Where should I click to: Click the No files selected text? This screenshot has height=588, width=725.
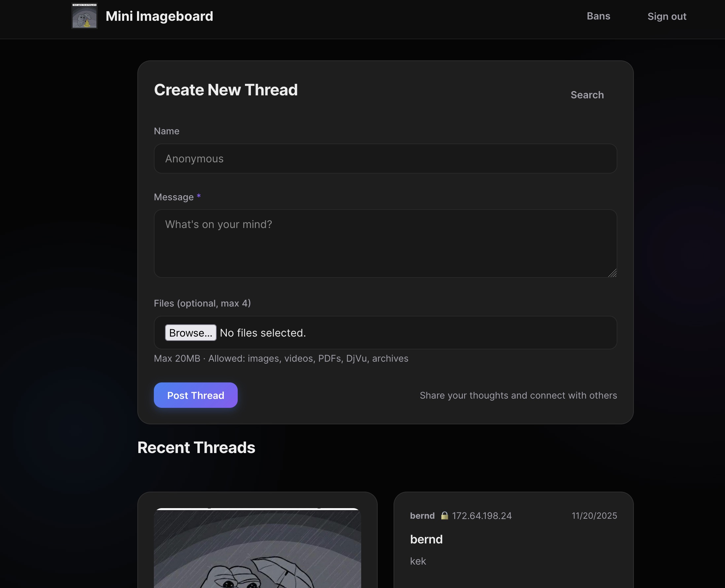click(263, 333)
